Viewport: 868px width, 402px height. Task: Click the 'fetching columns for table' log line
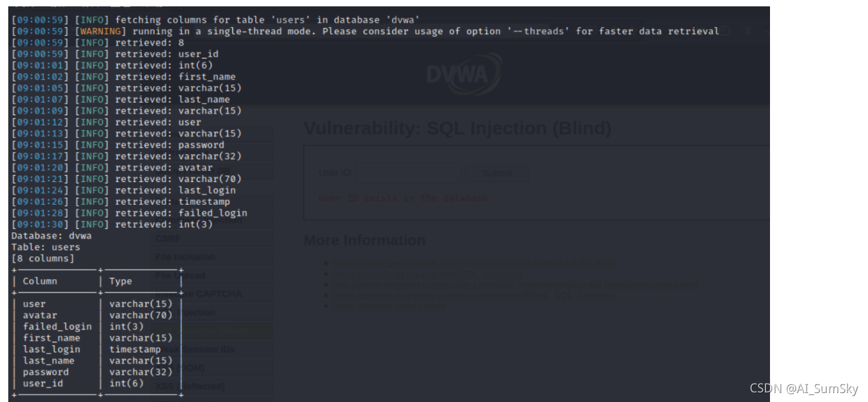click(216, 20)
